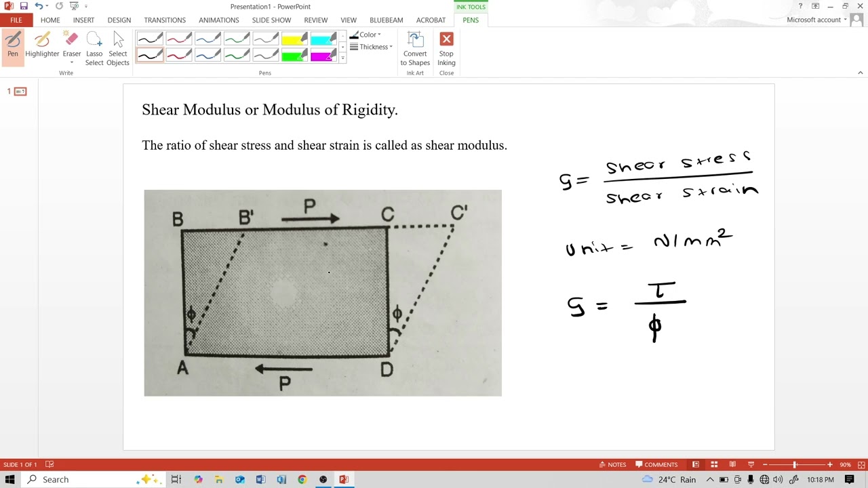868x488 pixels.
Task: Redo action in quick access toolbar
Action: [x=59, y=6]
